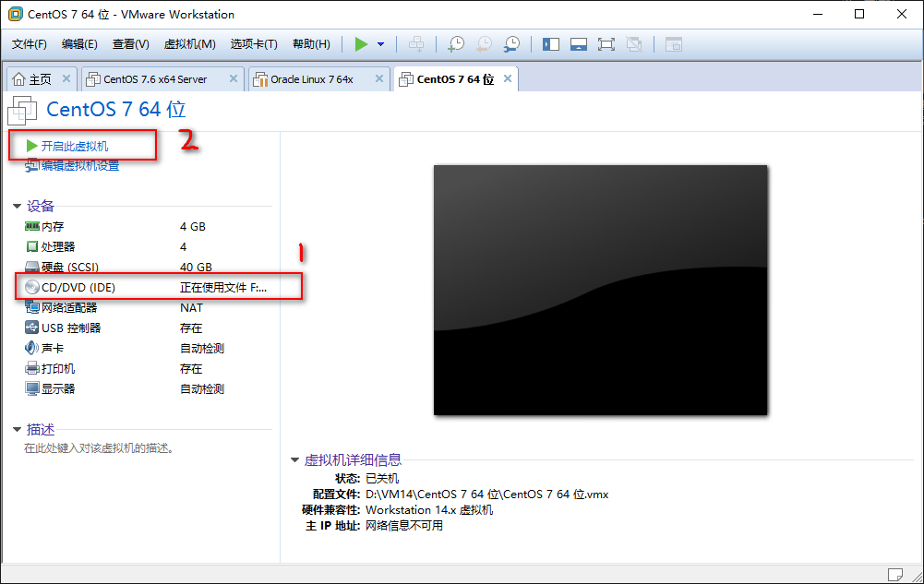Click the 4 GB memory value

coord(193,227)
